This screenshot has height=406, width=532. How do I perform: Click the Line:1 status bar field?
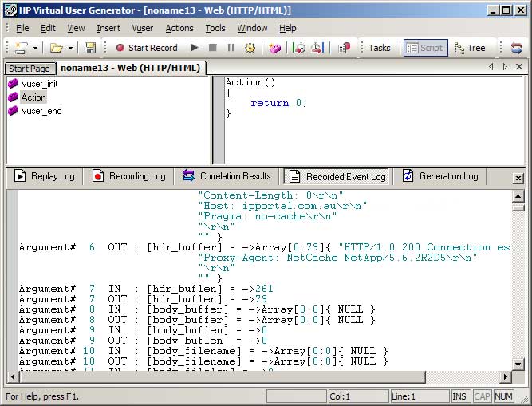[x=420, y=396]
